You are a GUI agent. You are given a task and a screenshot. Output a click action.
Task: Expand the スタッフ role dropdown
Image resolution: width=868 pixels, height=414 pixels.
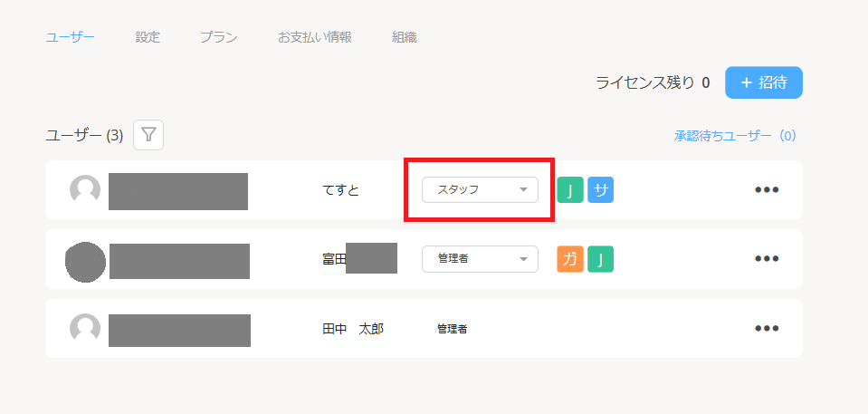(480, 190)
